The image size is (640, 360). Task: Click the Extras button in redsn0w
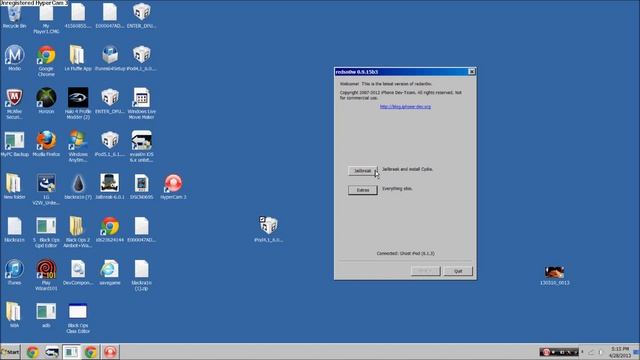362,190
